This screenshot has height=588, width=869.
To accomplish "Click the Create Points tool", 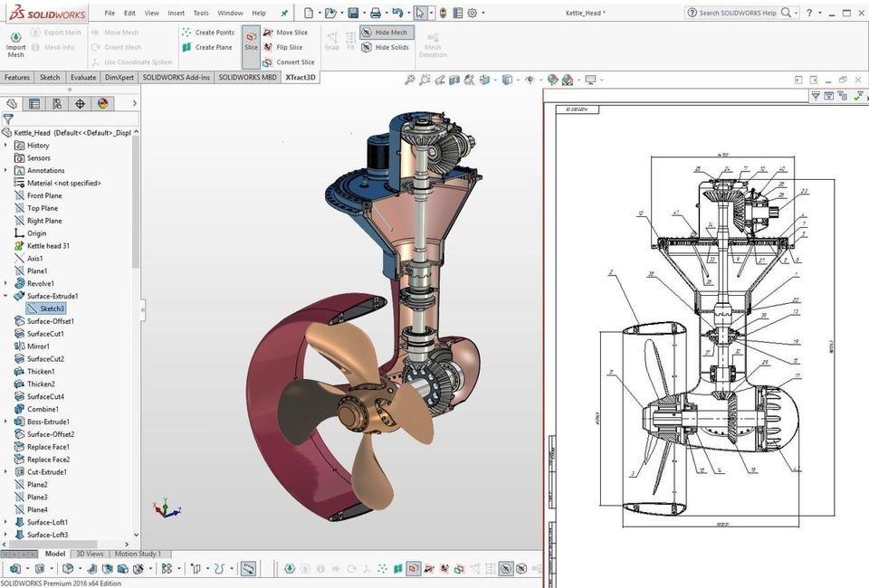I will (208, 32).
